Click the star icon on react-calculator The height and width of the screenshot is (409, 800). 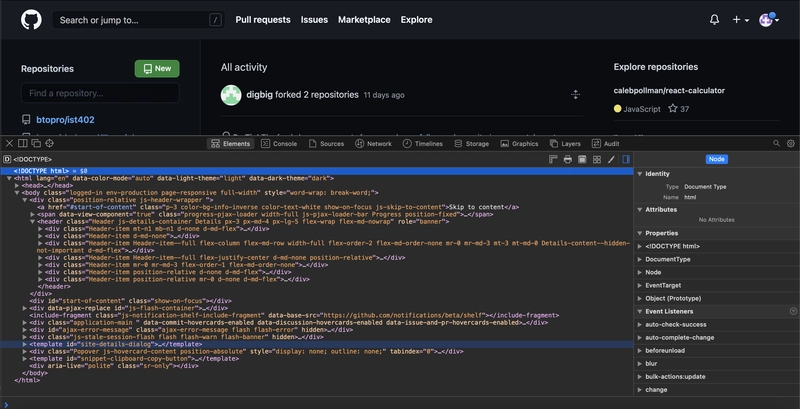pos(672,108)
